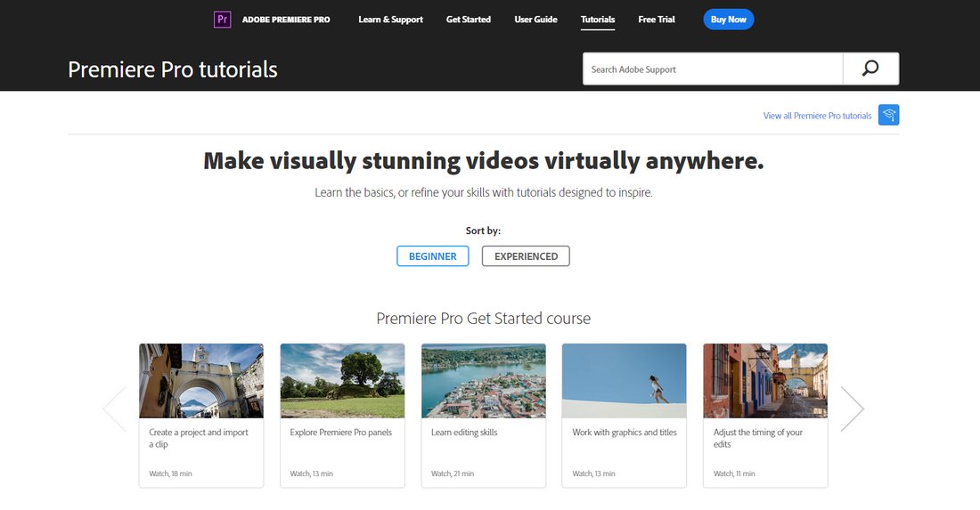Go to the Get Started page
Viewport: 980px width, 510px height.
[x=468, y=20]
